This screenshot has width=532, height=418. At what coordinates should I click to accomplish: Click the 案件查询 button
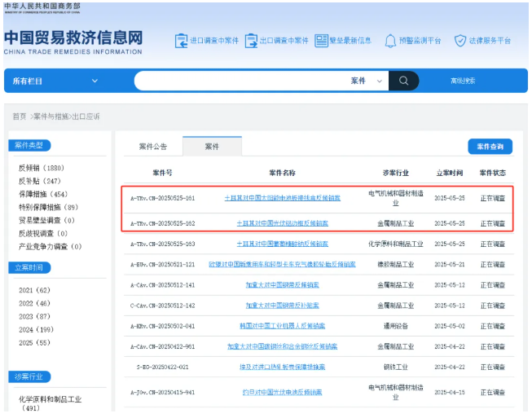tap(490, 147)
